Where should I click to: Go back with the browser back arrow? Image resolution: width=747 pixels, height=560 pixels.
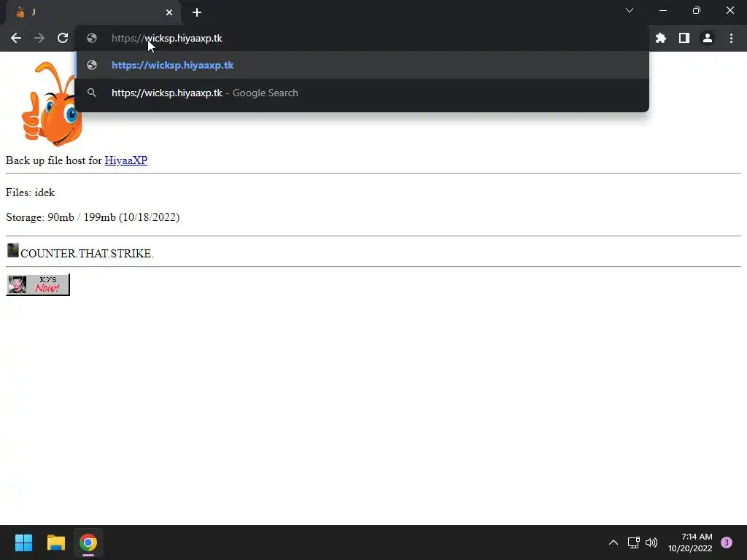click(16, 38)
